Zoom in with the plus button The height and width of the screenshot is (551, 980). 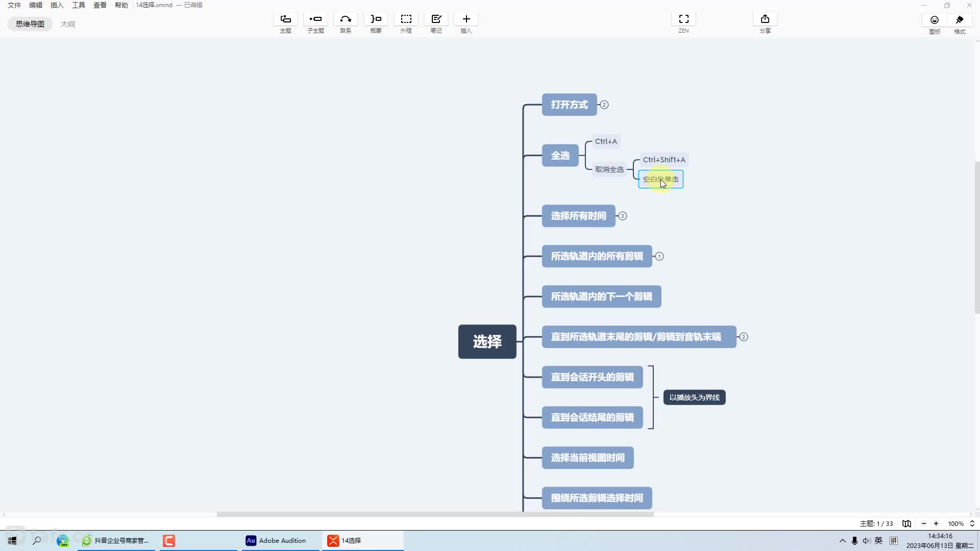936,523
